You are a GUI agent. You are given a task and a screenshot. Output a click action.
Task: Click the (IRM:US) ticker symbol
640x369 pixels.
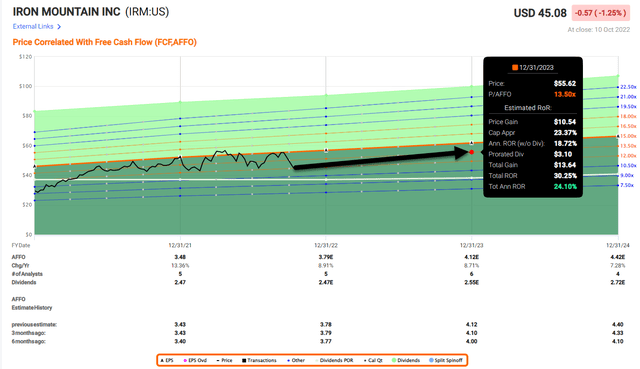[x=147, y=12]
